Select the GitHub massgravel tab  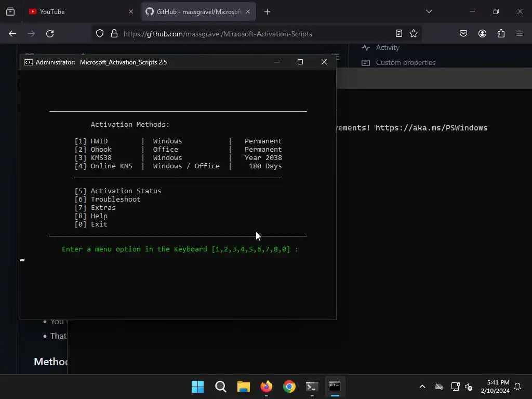[x=198, y=11]
